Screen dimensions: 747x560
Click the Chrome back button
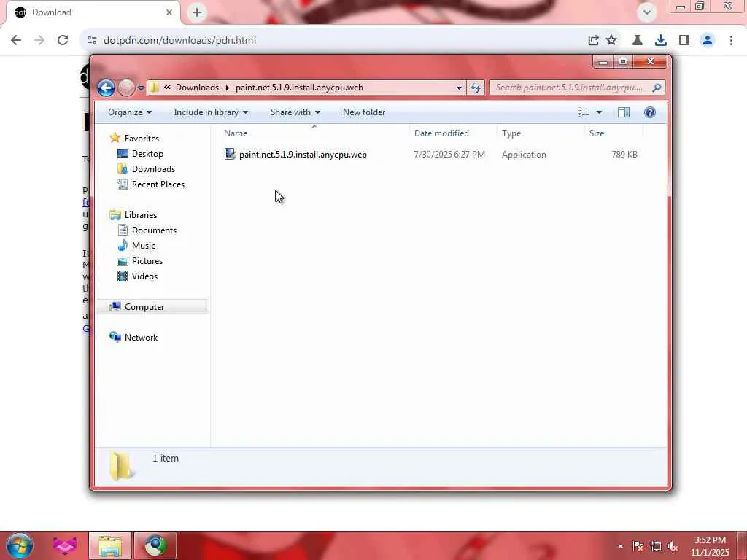coord(16,40)
